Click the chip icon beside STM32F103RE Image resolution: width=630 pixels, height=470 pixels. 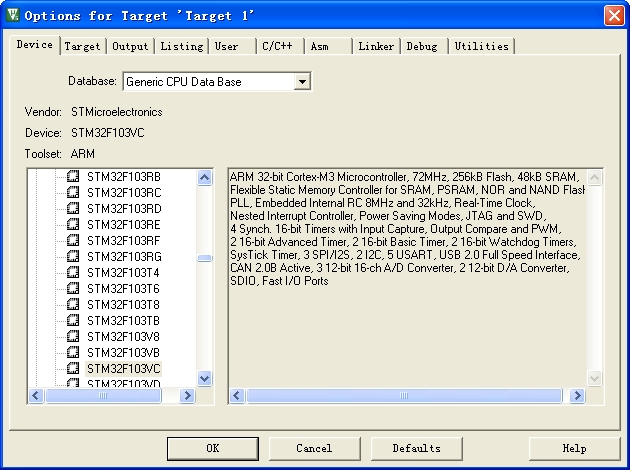click(73, 224)
